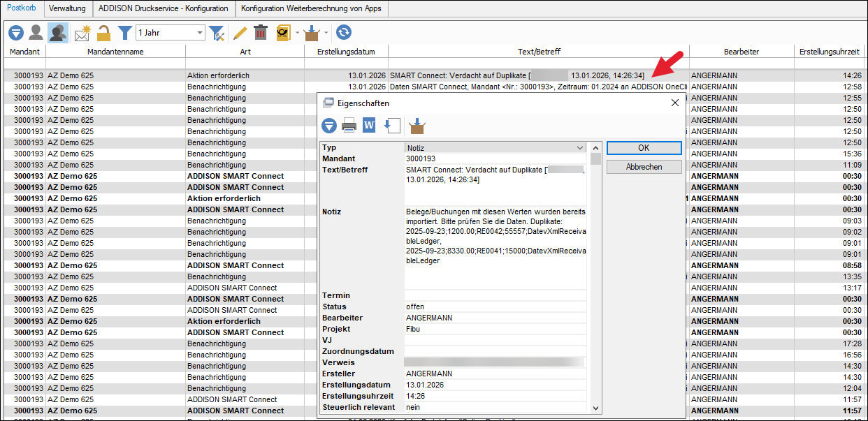The height and width of the screenshot is (421, 868).
Task: Expand the arrow beside the post horn icon
Action: 297,32
